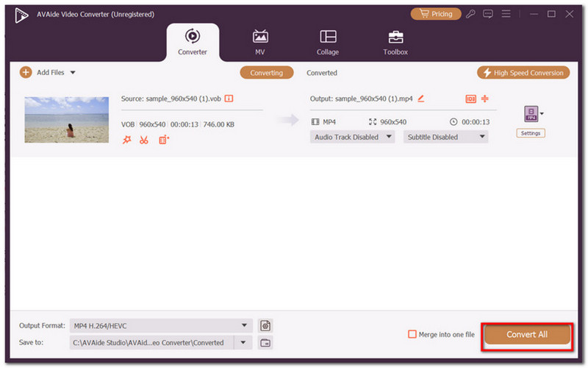
Task: Open the scissors cut tool
Action: tap(144, 139)
